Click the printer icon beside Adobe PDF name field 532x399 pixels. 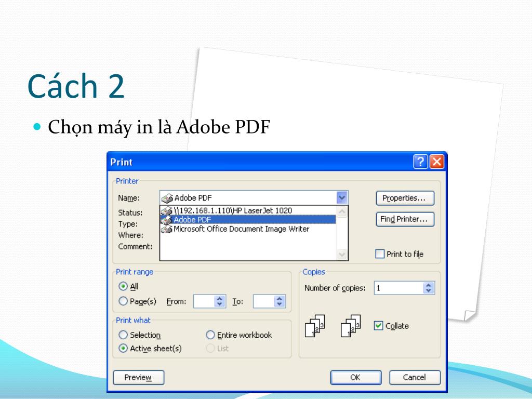[167, 198]
